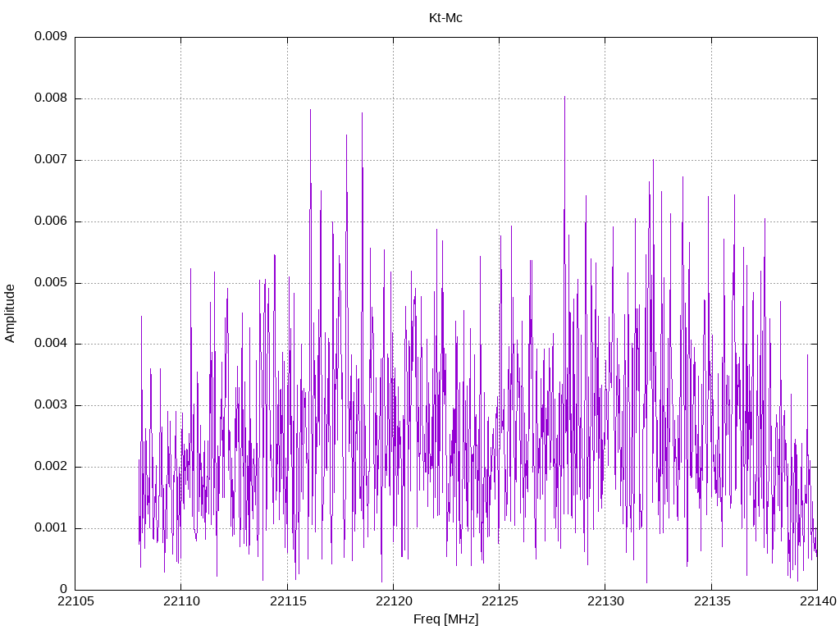Click y-axis tick label 0.006

point(51,221)
